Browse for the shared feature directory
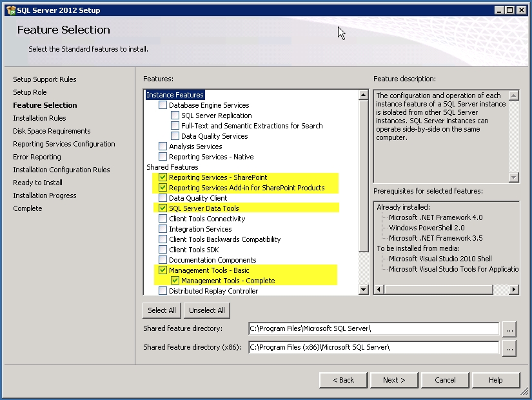The width and height of the screenshot is (532, 400). pos(509,329)
